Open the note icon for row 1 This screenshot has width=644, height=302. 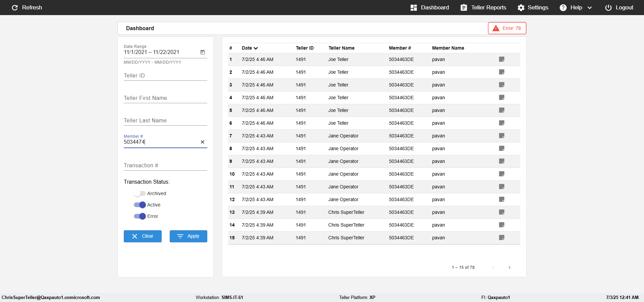(502, 59)
